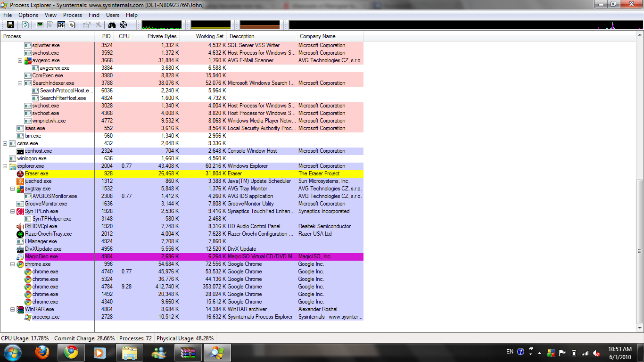The image size is (644, 362).
Task: Open the File menu
Action: [x=8, y=15]
